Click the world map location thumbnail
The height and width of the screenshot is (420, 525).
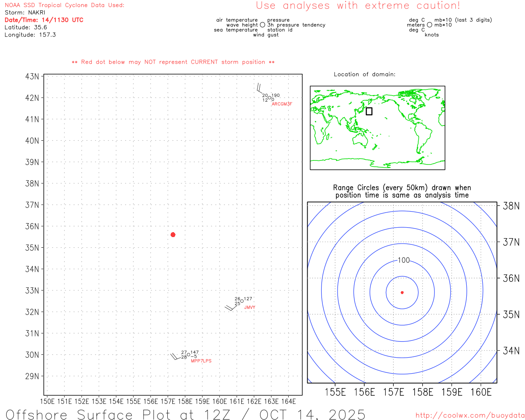coord(377,128)
